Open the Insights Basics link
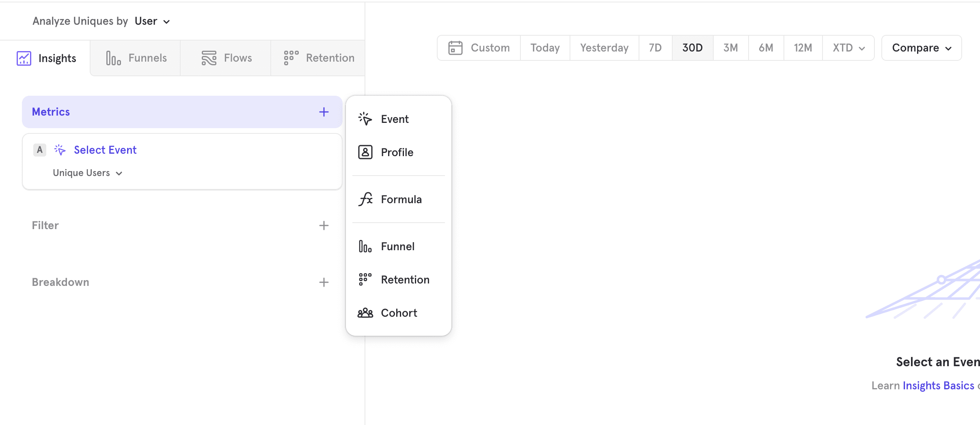 click(938, 385)
